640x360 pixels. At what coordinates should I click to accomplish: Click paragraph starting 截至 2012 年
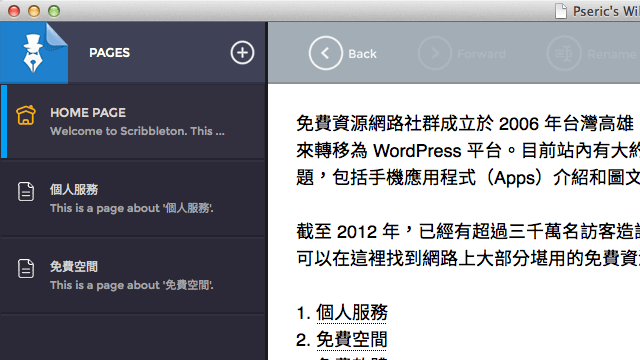coord(468,245)
